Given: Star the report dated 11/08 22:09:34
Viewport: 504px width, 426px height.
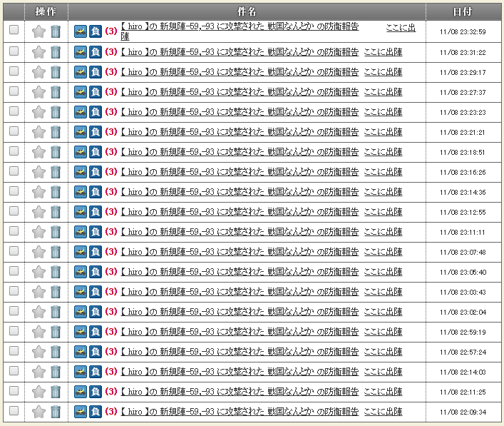Looking at the screenshot, I should coord(39,411).
